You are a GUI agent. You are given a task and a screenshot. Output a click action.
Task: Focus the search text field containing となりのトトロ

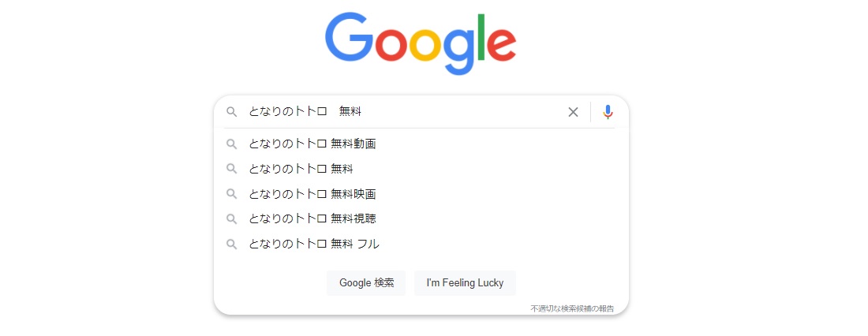[x=403, y=112]
